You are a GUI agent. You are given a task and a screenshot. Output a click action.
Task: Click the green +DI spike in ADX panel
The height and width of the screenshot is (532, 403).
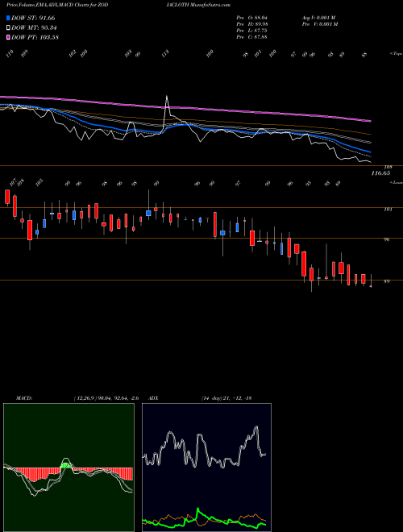(197, 510)
